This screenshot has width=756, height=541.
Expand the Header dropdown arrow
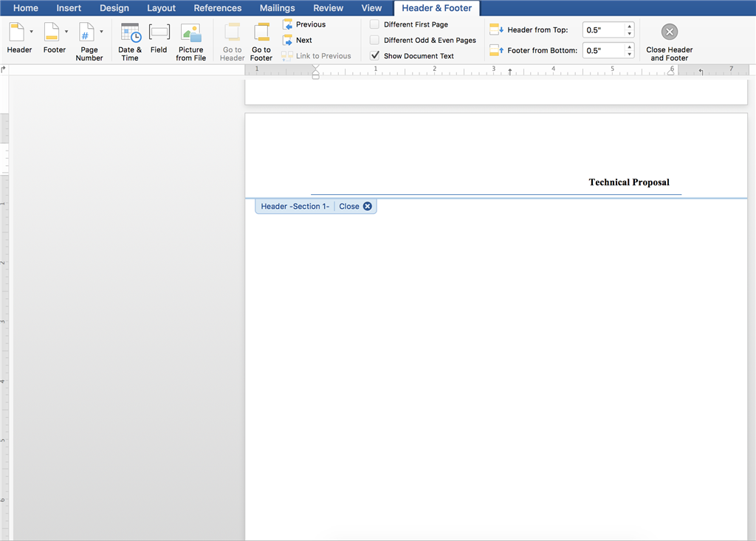click(31, 32)
